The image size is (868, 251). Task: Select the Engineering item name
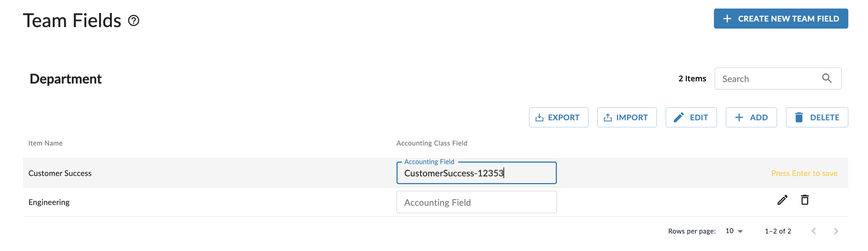(x=49, y=202)
